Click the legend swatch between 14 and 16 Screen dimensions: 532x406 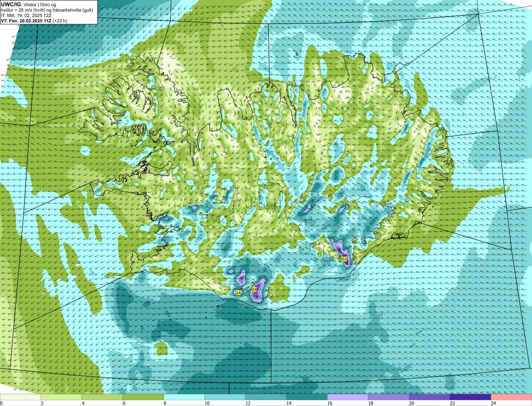[x=307, y=397]
